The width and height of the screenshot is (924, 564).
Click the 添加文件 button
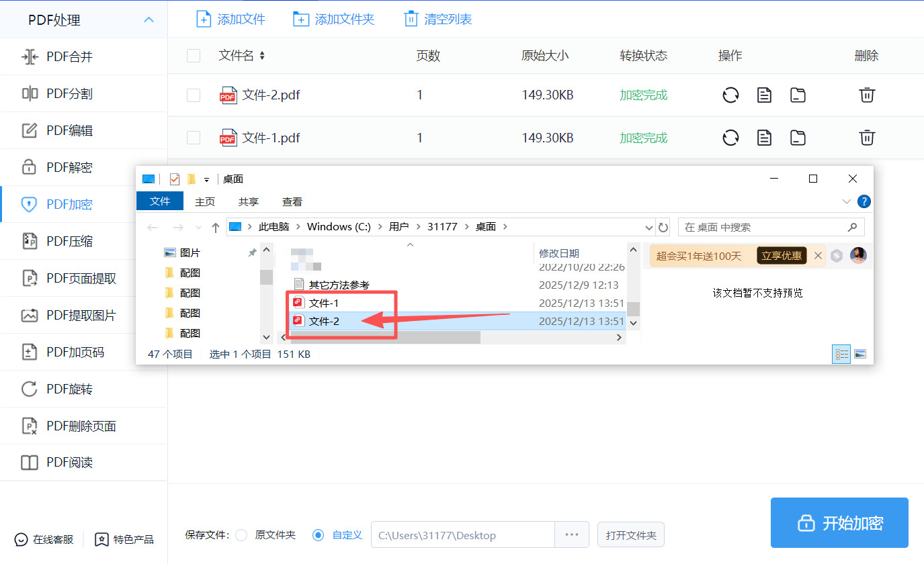pos(230,19)
